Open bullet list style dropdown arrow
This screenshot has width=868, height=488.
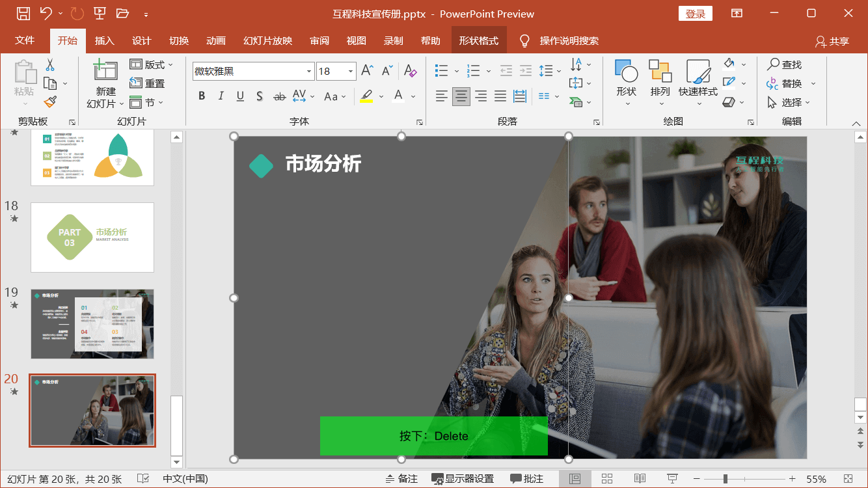click(x=457, y=71)
